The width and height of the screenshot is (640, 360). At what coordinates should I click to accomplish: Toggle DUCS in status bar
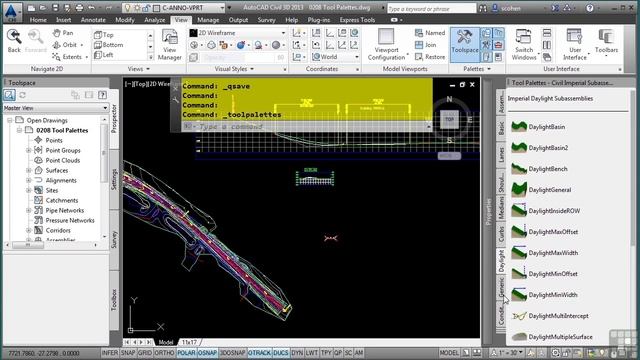point(281,353)
